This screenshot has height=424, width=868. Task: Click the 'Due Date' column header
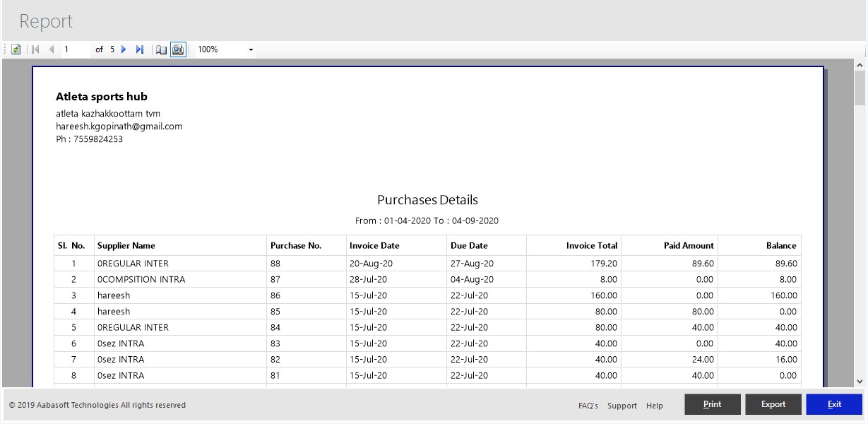click(469, 246)
